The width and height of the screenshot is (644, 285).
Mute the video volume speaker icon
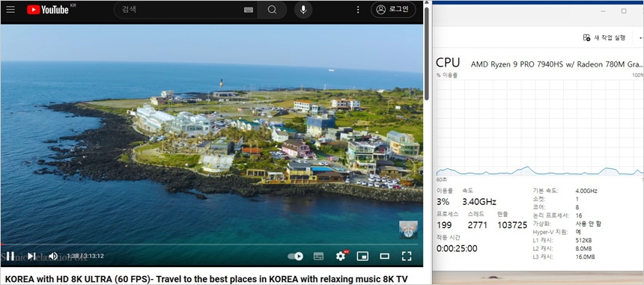(53, 256)
